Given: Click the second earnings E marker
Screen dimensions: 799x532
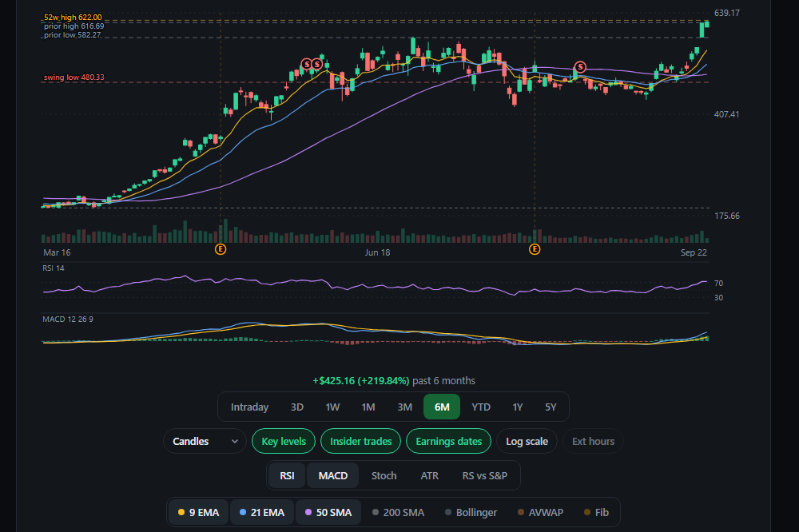Looking at the screenshot, I should pos(535,249).
